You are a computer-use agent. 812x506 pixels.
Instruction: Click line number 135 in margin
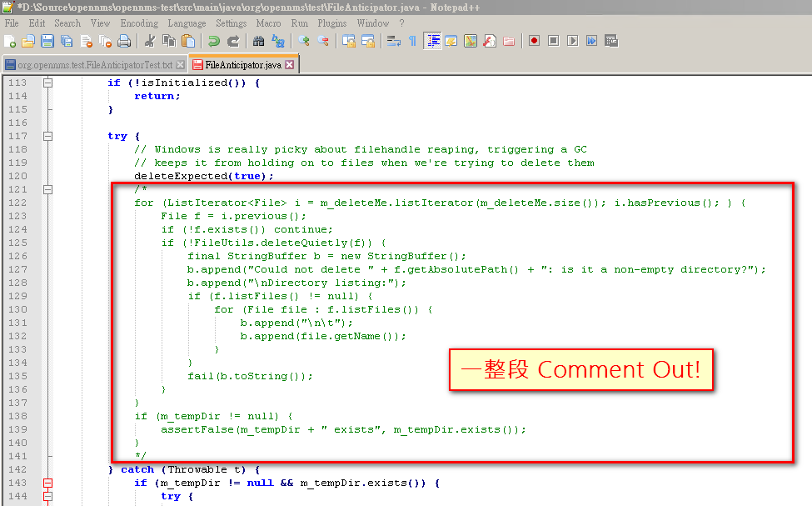pos(17,376)
